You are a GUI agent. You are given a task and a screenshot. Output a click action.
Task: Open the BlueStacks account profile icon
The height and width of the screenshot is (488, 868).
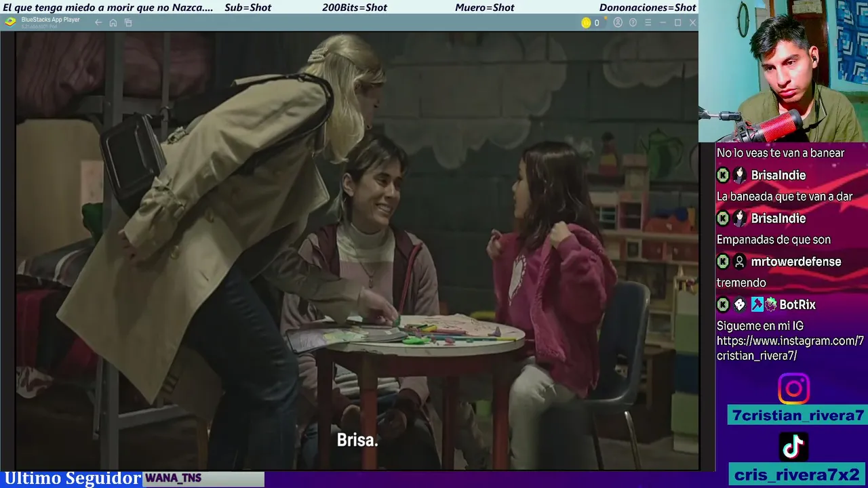(618, 22)
